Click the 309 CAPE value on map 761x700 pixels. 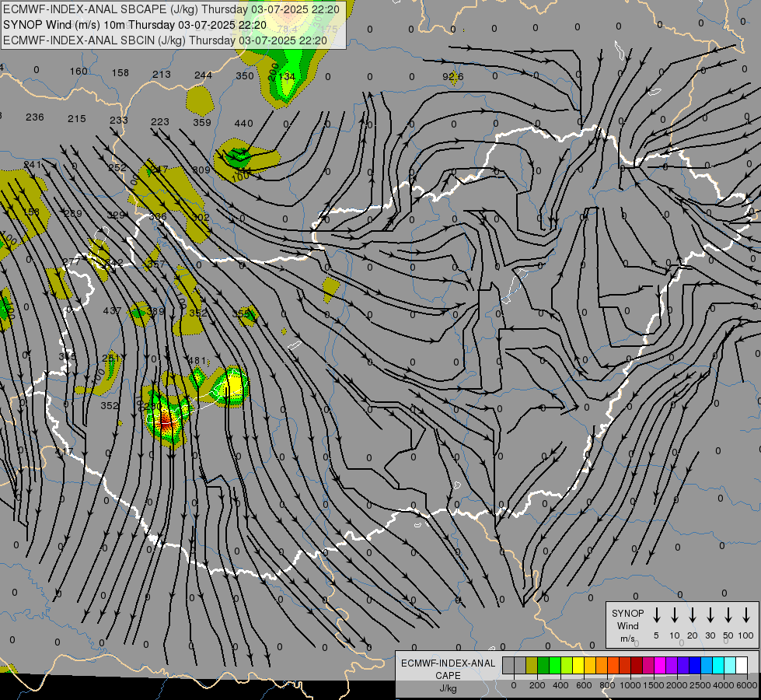click(x=201, y=170)
